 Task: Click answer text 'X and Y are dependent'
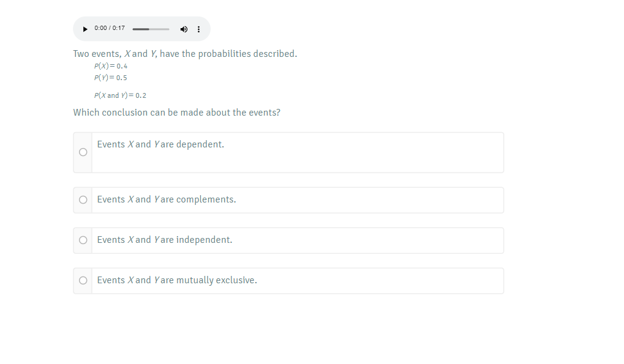(x=160, y=144)
